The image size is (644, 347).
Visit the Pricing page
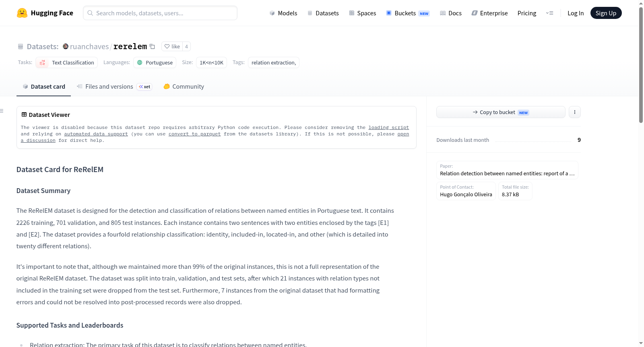(x=527, y=13)
